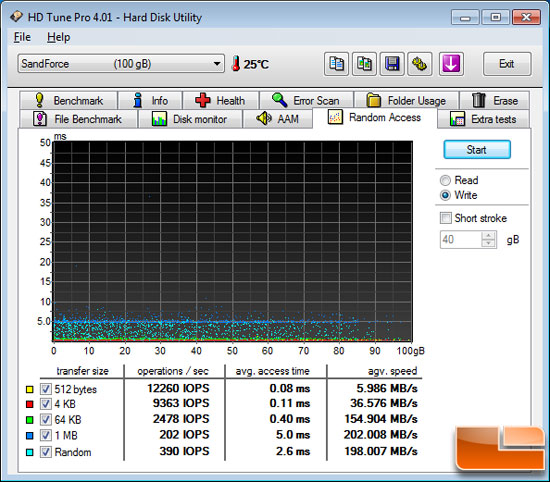The image size is (550, 482).
Task: Click HD Tune app icon in title bar
Action: click(16, 16)
